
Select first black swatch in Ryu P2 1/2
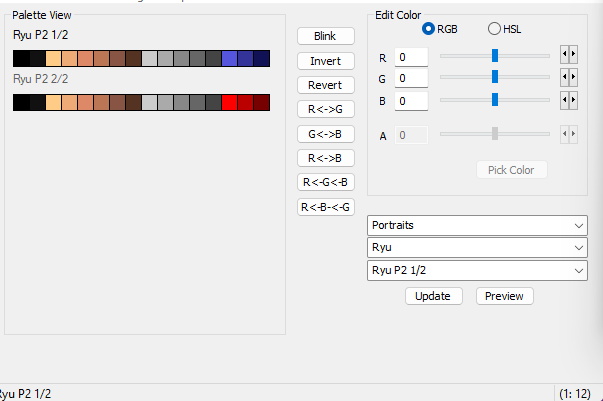pos(21,58)
